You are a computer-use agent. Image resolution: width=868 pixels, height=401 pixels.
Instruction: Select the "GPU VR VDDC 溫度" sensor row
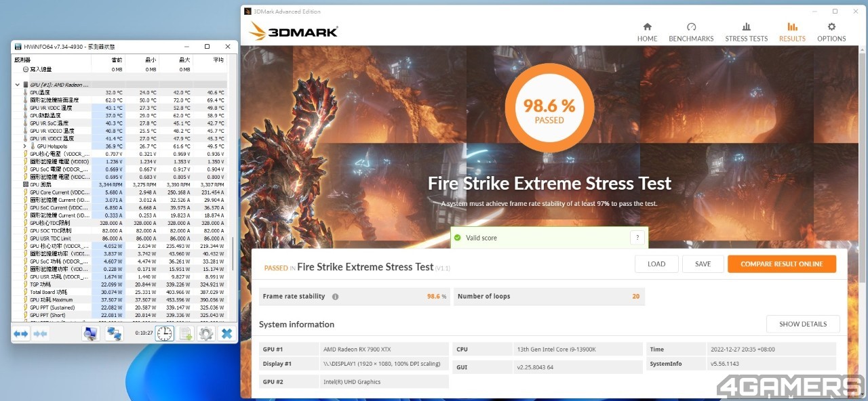(121, 108)
